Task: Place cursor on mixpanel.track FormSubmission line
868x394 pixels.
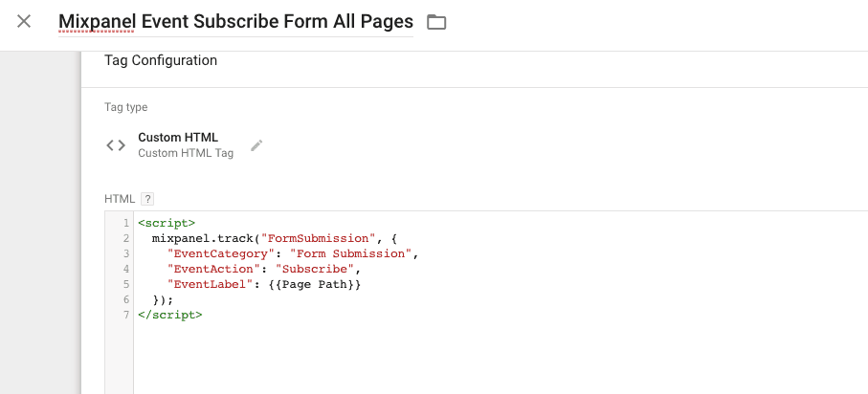Action: [x=274, y=238]
